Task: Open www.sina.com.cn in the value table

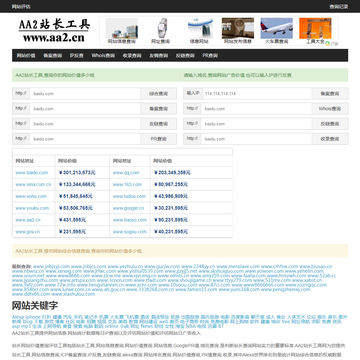Action: pyautogui.click(x=33, y=184)
